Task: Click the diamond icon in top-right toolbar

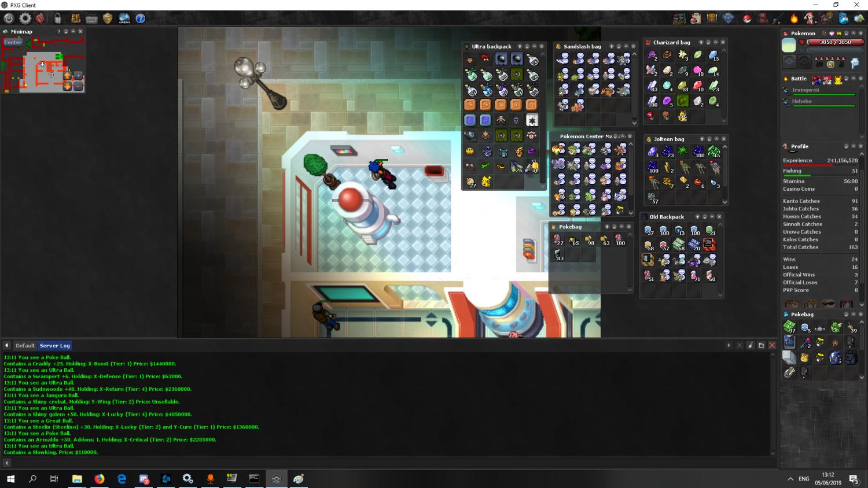Action: (728, 19)
